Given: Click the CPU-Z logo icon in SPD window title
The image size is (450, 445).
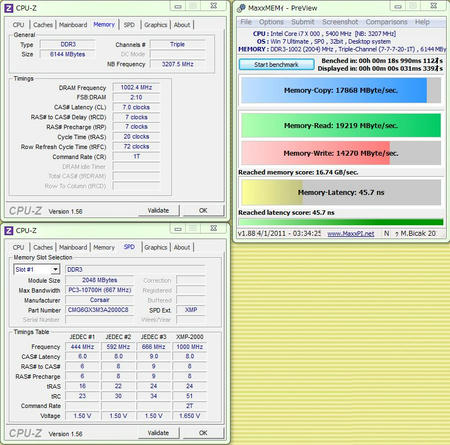Looking at the screenshot, I should pyautogui.click(x=9, y=230).
